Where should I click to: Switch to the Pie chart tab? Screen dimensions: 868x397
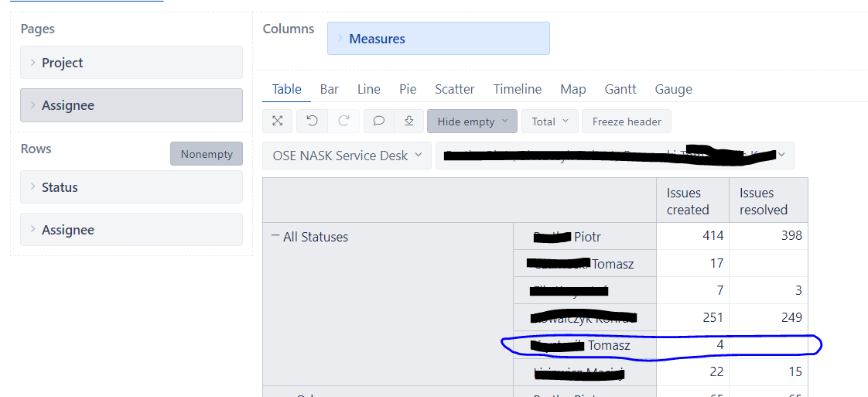pos(408,89)
